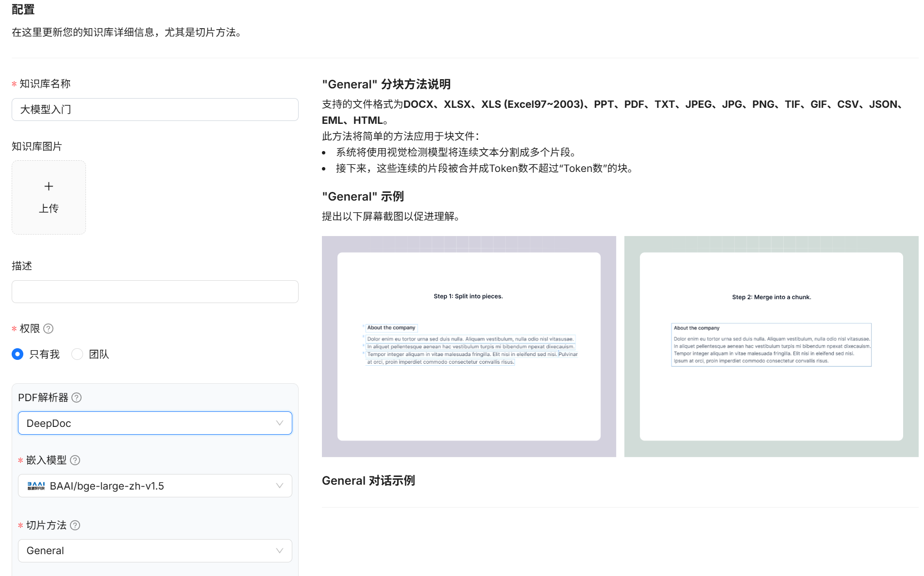Click the help icon beside 切片方法
The height and width of the screenshot is (576, 924).
75,525
